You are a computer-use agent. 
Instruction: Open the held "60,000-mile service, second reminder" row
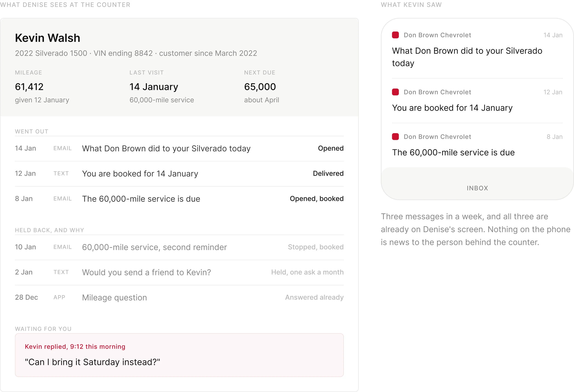(x=179, y=247)
